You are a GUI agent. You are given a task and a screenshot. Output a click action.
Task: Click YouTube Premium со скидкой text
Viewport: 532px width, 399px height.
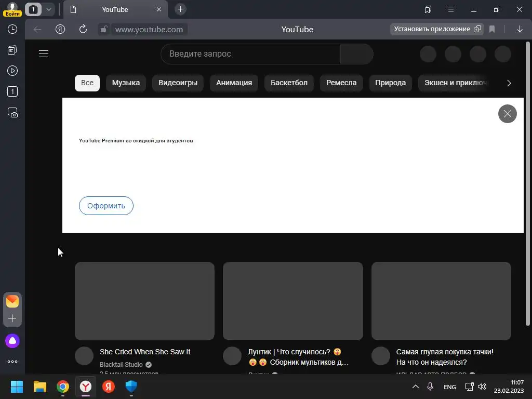click(136, 140)
